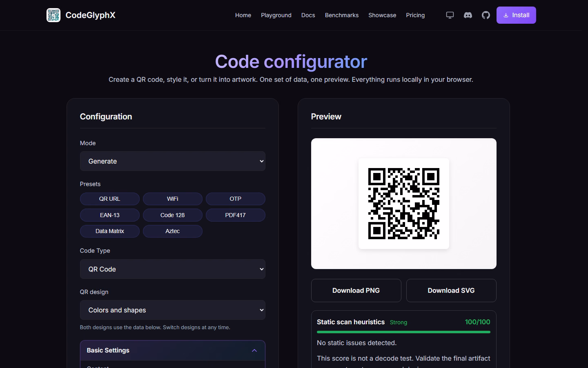Click the 100/100 score value

pyautogui.click(x=477, y=322)
